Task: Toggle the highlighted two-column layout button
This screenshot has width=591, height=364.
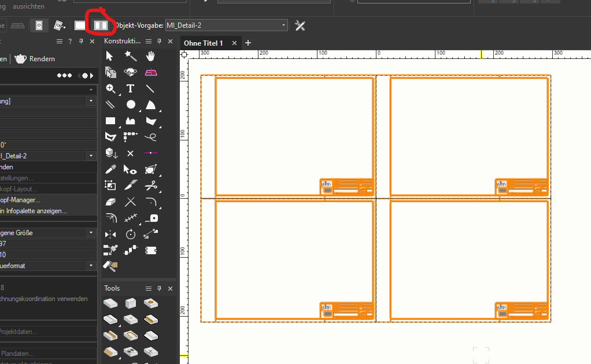Action: (x=99, y=25)
